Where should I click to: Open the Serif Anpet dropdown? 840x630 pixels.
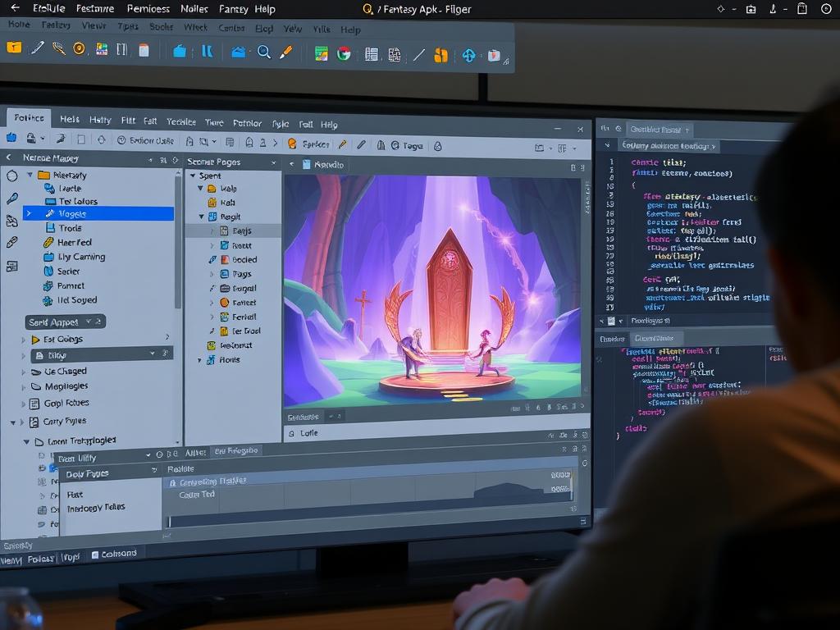(x=65, y=322)
